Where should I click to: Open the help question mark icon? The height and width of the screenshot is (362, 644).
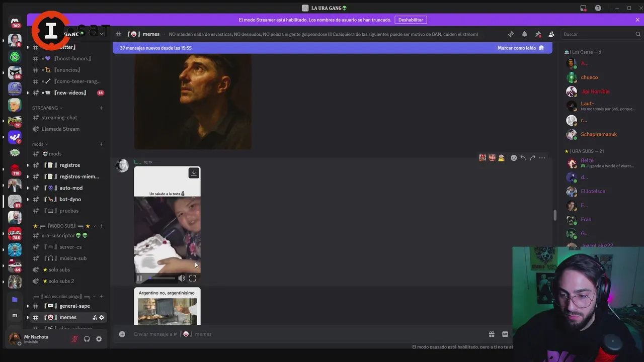point(598,8)
